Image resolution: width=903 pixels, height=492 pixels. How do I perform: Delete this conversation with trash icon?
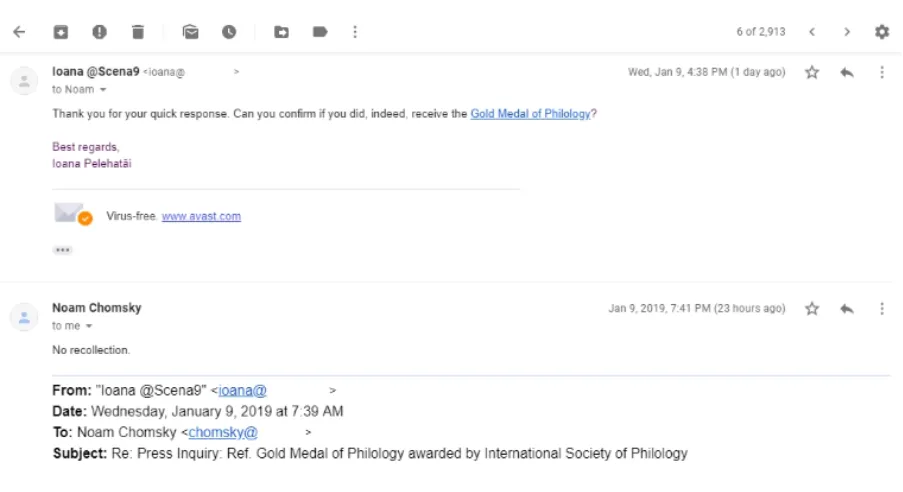(x=138, y=32)
